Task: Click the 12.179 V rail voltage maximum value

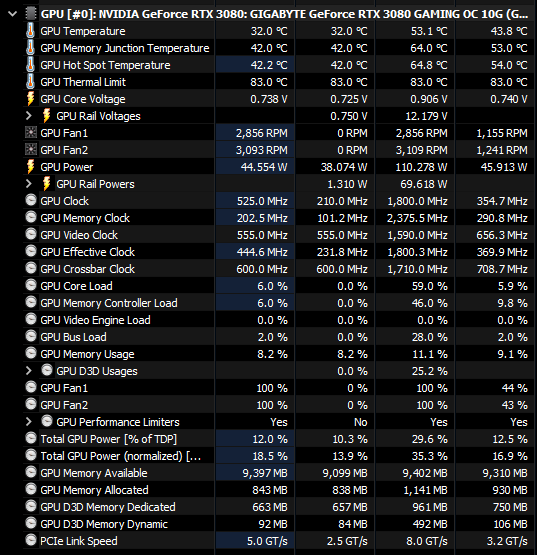Action: (426, 116)
